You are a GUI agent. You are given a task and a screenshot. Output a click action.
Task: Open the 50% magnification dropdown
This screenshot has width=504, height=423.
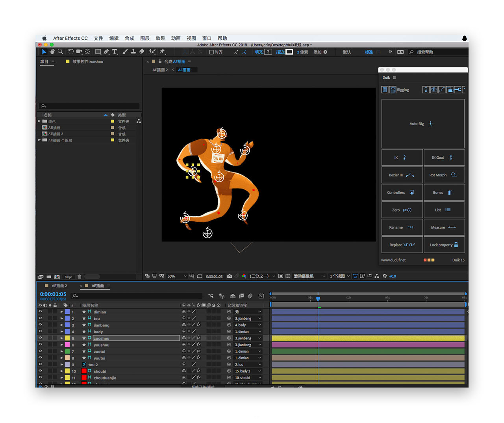pos(177,276)
